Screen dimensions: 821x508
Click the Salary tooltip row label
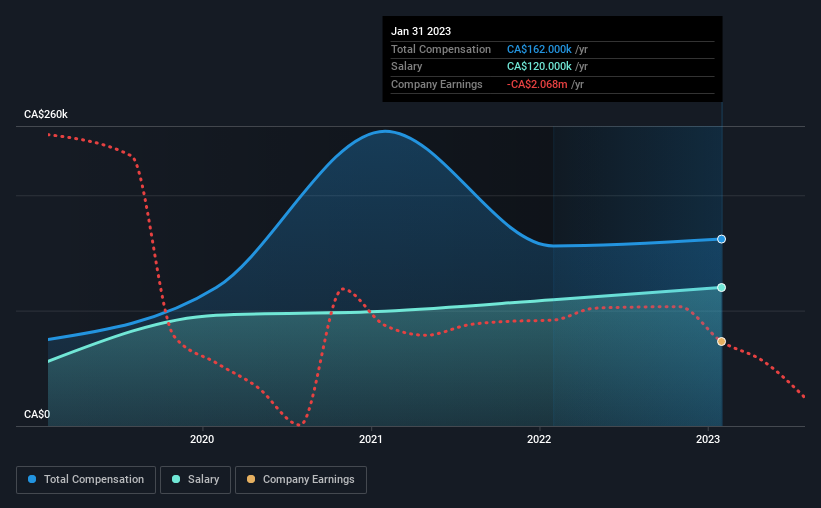pyautogui.click(x=406, y=67)
